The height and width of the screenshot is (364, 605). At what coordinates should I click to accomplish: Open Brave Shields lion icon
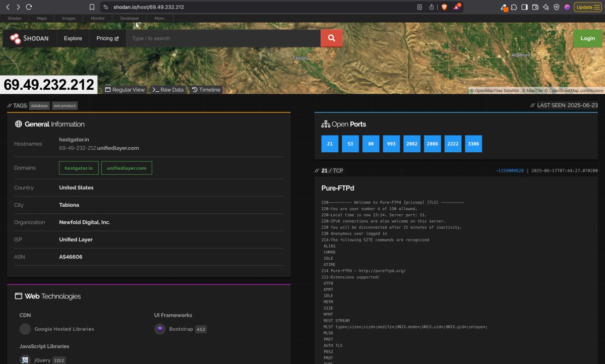444,7
